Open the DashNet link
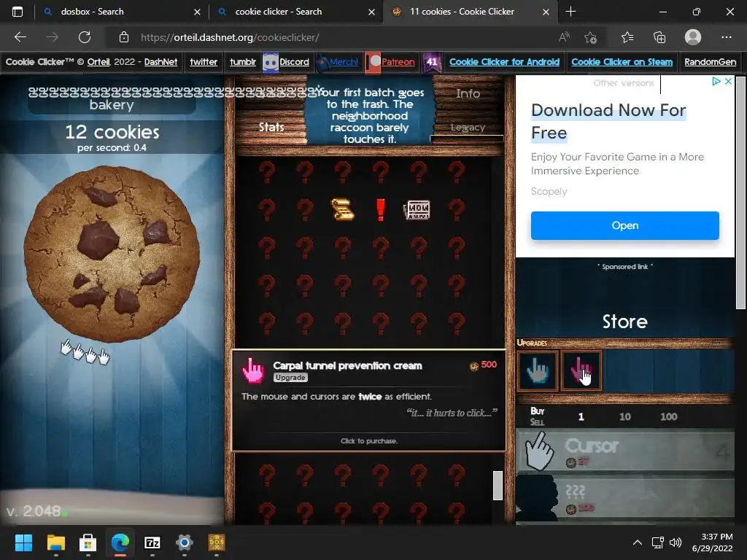This screenshot has height=560, width=747. (160, 62)
